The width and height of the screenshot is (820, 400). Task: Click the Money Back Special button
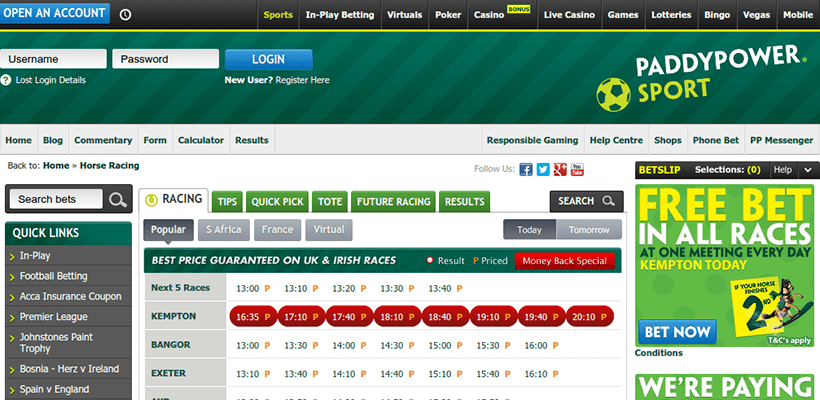[x=564, y=261]
